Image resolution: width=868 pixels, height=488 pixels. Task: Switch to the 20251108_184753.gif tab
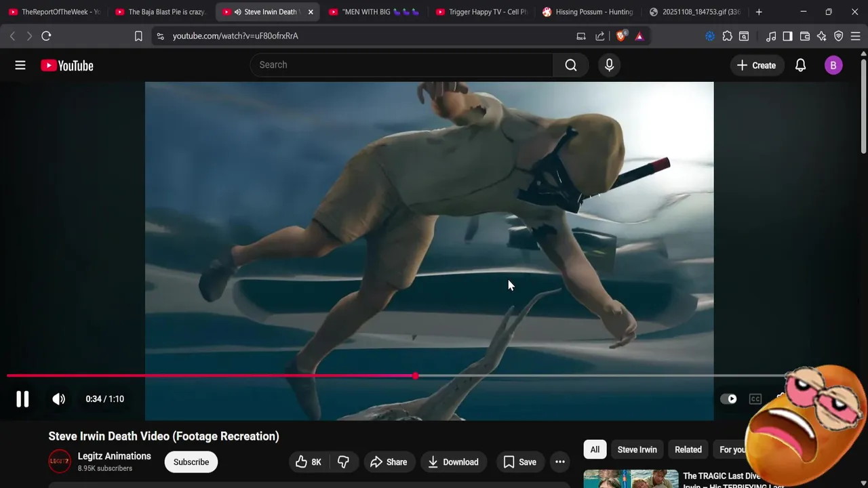pyautogui.click(x=694, y=12)
